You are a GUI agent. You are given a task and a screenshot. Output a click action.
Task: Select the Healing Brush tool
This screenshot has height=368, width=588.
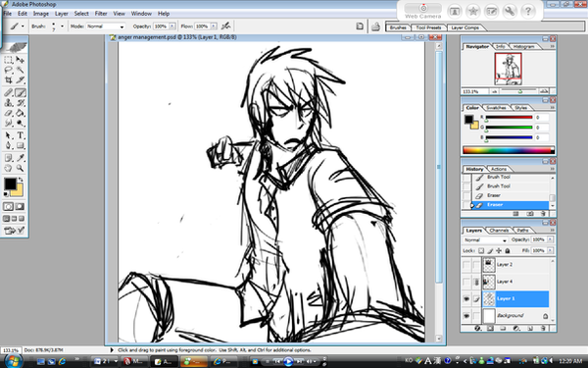8,92
